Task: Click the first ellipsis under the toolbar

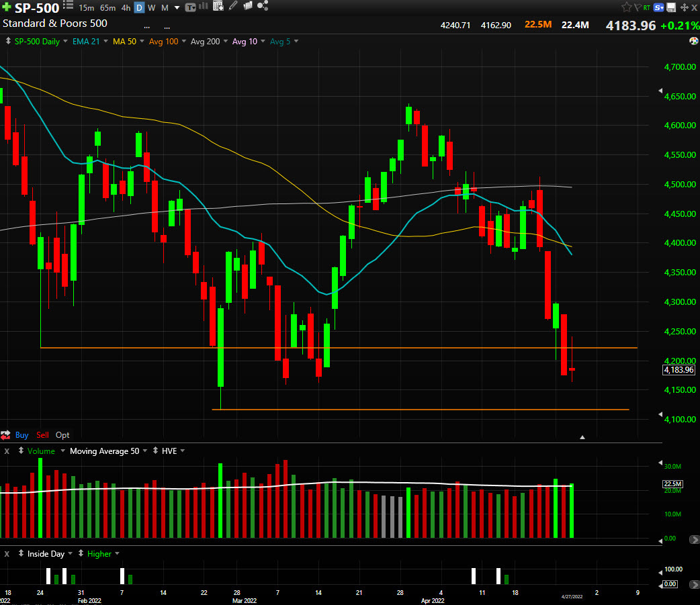Action: [x=147, y=28]
